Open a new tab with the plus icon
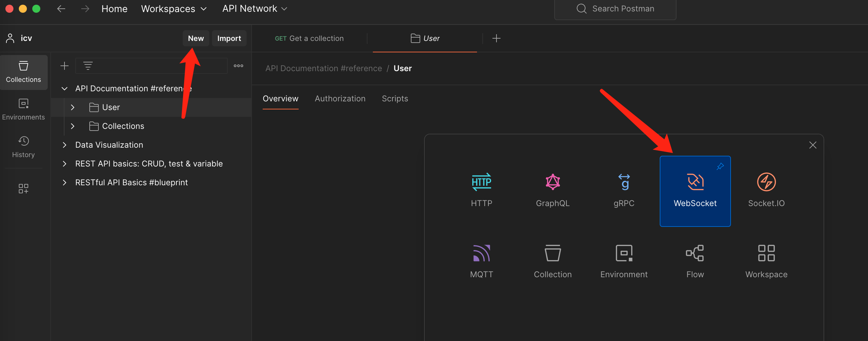 point(496,38)
